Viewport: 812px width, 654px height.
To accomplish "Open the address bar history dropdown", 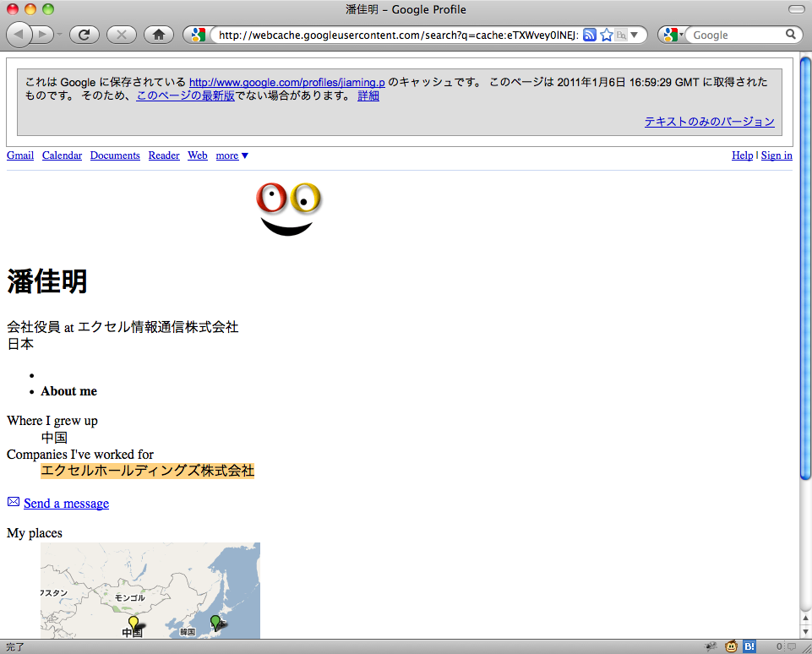I will [x=635, y=35].
